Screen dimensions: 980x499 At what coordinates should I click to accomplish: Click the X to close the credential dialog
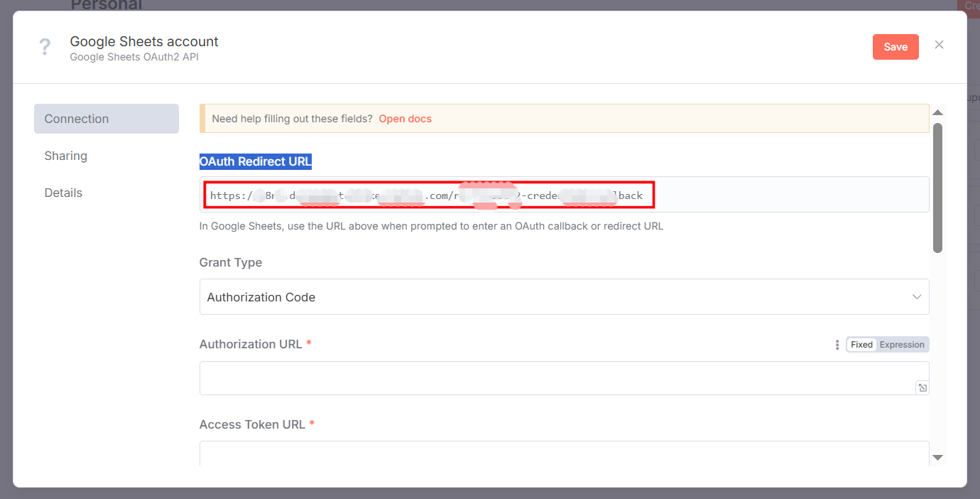939,44
